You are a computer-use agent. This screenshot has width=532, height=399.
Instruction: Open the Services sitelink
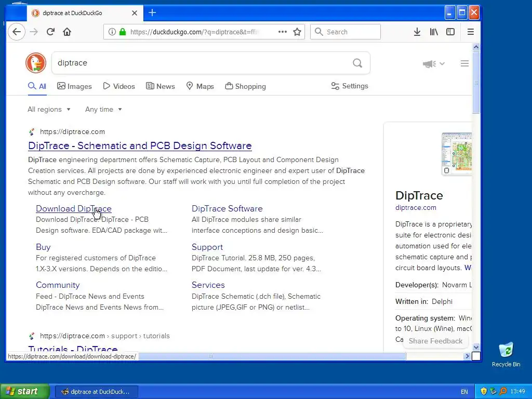[x=208, y=285]
